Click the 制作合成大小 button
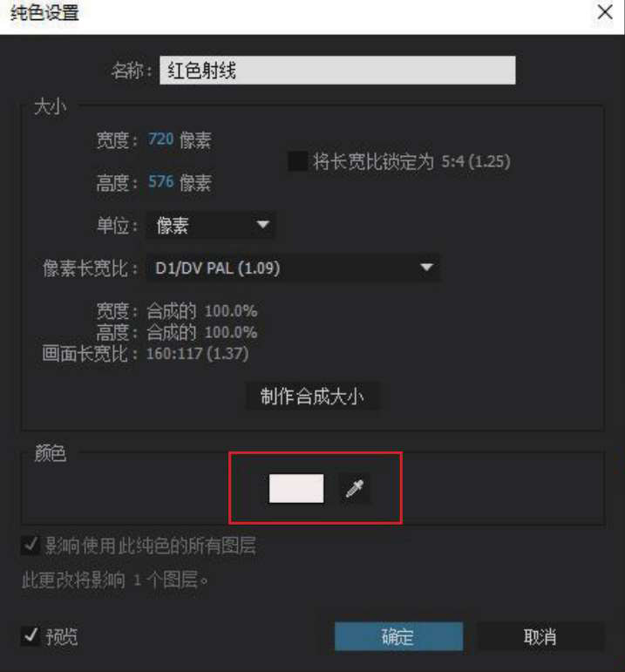 point(312,396)
